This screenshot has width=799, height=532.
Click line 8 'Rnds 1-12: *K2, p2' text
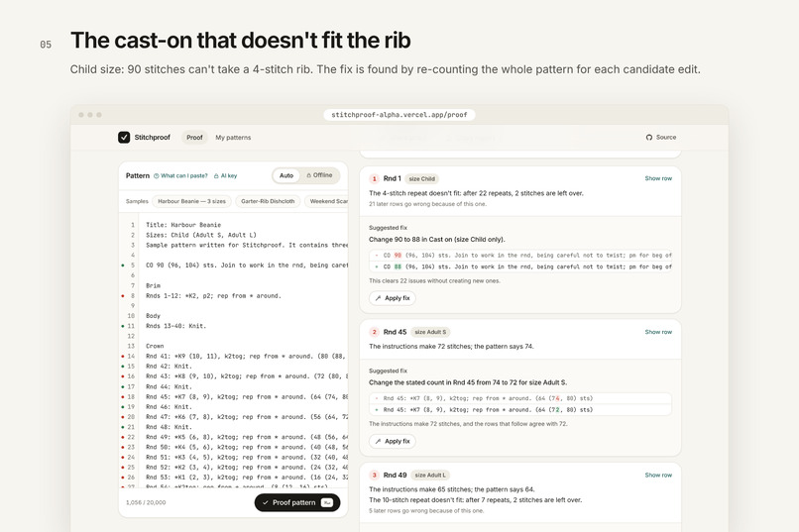click(x=213, y=296)
